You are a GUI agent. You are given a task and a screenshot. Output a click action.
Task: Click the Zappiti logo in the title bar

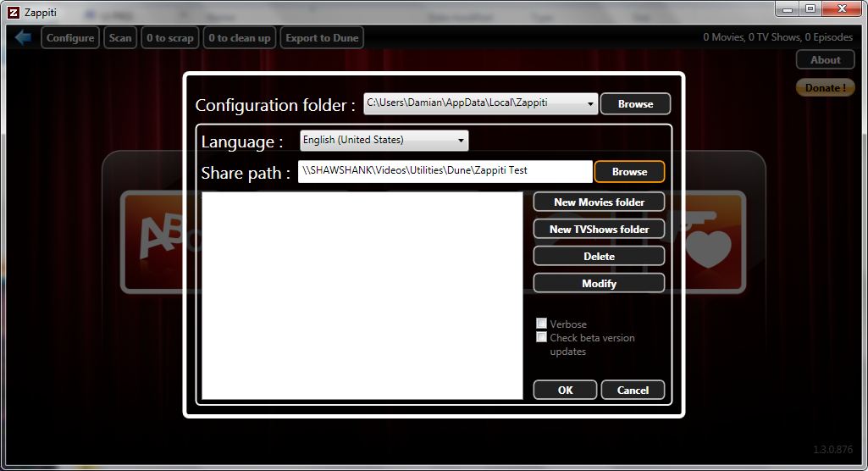pyautogui.click(x=14, y=12)
